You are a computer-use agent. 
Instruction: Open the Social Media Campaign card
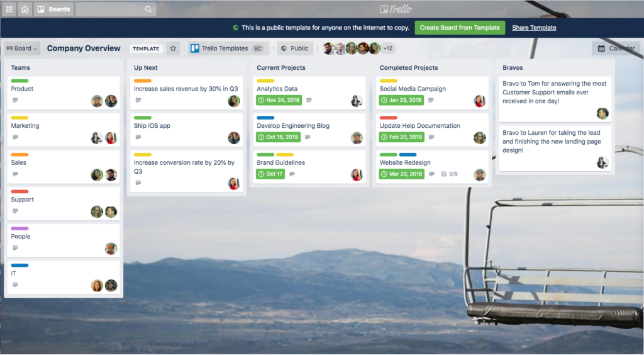click(432, 93)
